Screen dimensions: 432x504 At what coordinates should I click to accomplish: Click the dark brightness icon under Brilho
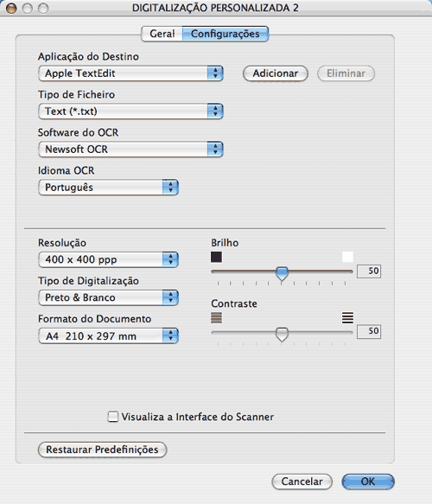pos(216,257)
